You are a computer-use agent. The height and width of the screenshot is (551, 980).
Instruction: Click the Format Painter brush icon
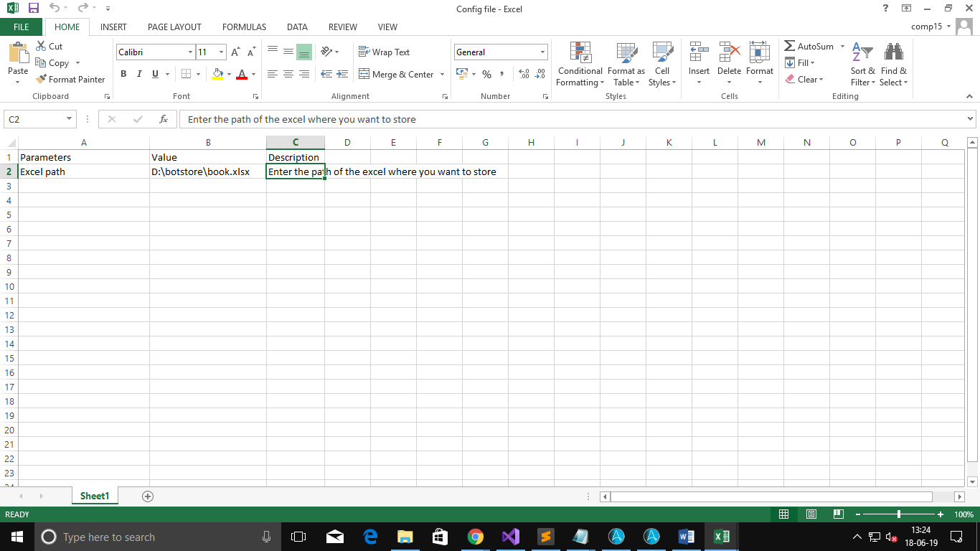point(41,80)
